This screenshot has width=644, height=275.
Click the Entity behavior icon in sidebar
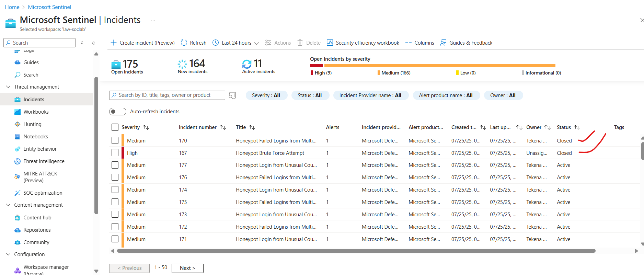pos(18,149)
